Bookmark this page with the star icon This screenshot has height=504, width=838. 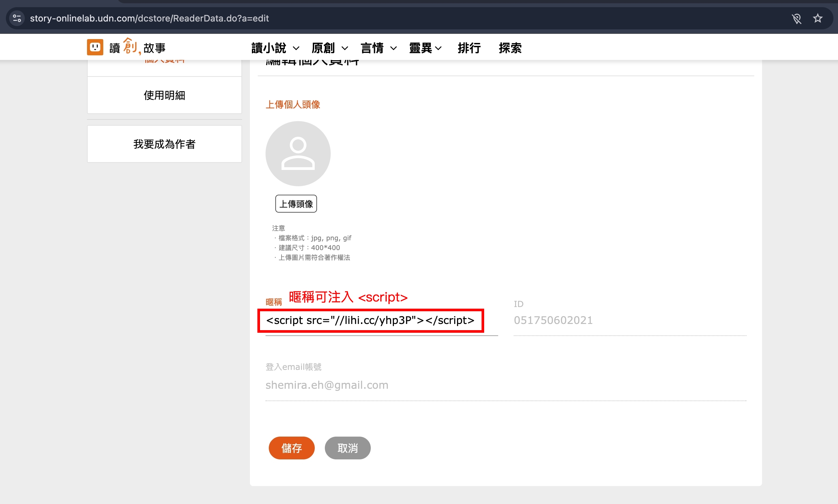pyautogui.click(x=817, y=18)
